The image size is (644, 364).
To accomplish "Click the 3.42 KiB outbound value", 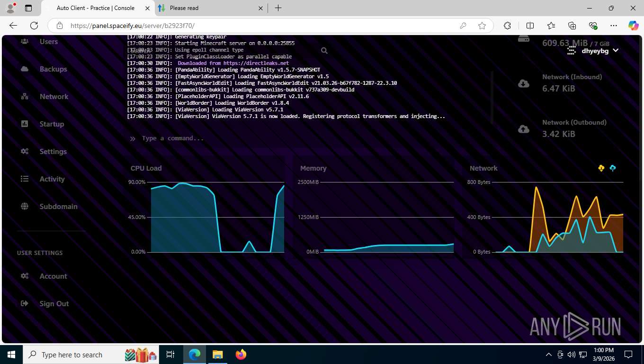I will click(559, 134).
